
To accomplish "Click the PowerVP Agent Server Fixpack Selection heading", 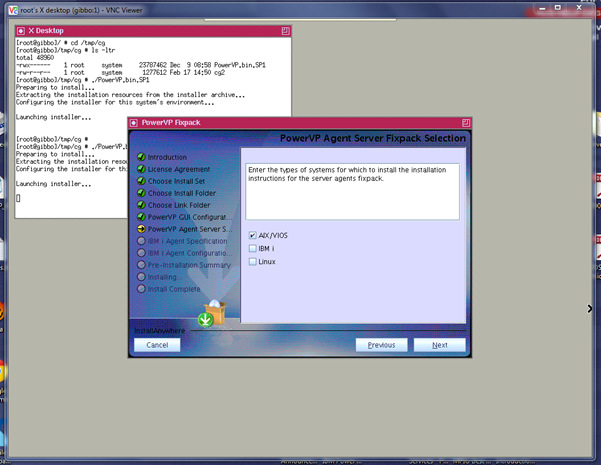I will tap(373, 138).
